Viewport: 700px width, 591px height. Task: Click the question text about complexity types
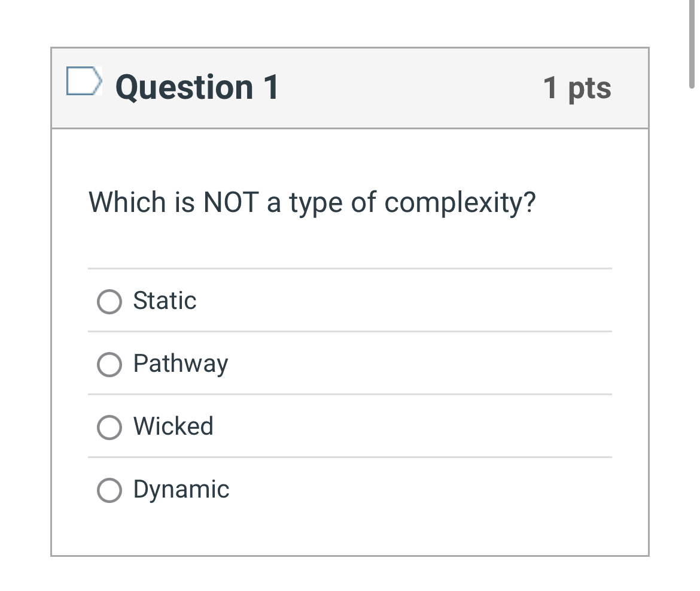click(312, 202)
